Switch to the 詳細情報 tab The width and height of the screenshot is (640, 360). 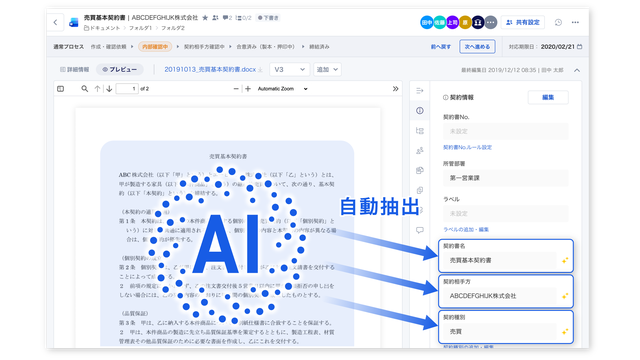pos(75,69)
